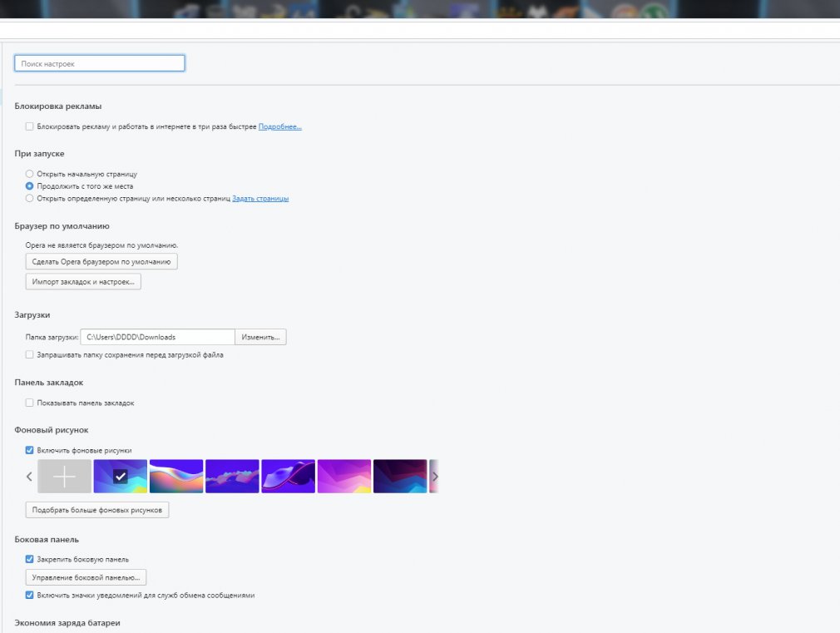Click the Экономия заряда батареи heading
The image size is (840, 633).
point(67,623)
